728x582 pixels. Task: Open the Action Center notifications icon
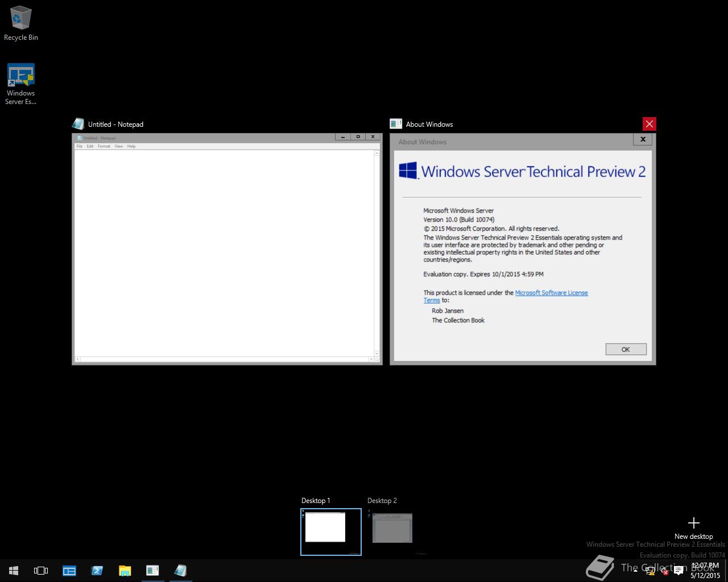pos(679,571)
